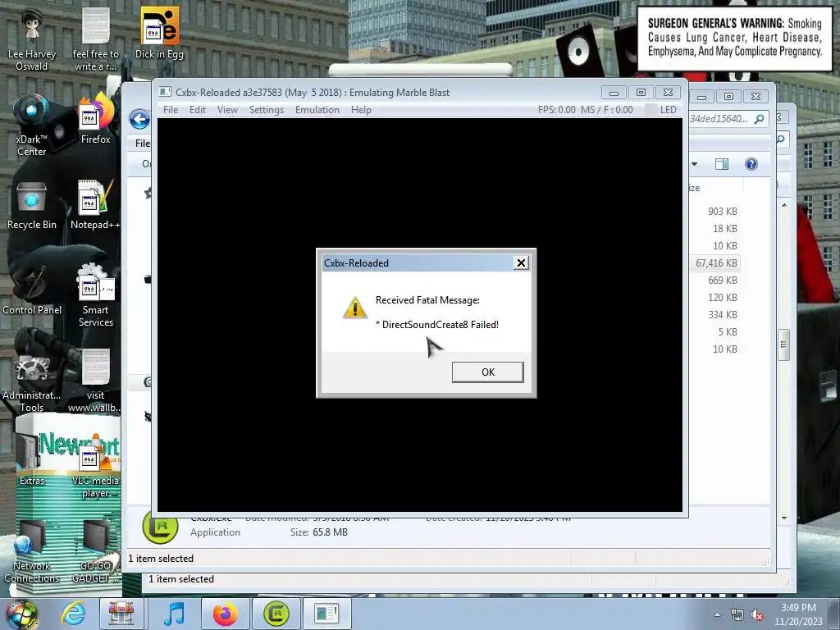Viewport: 840px width, 630px height.
Task: Close the Cxbx-Reloaded fatal message dialog
Action: tap(521, 262)
